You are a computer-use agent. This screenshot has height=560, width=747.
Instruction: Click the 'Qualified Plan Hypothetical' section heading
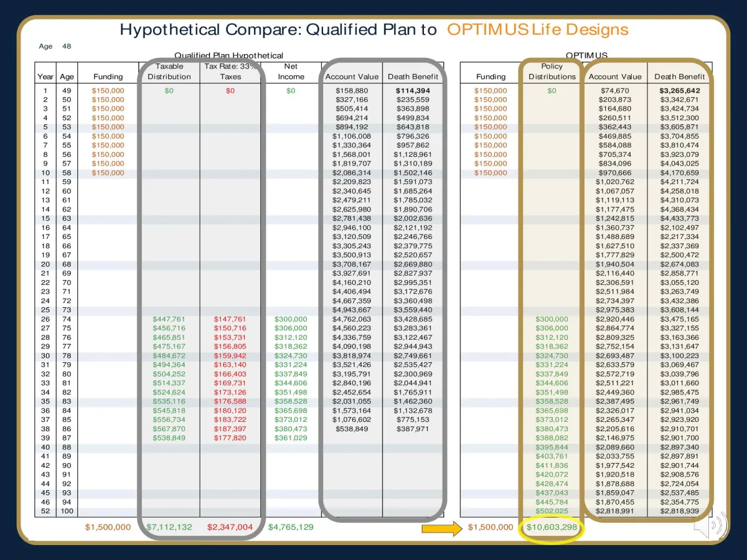tap(228, 55)
